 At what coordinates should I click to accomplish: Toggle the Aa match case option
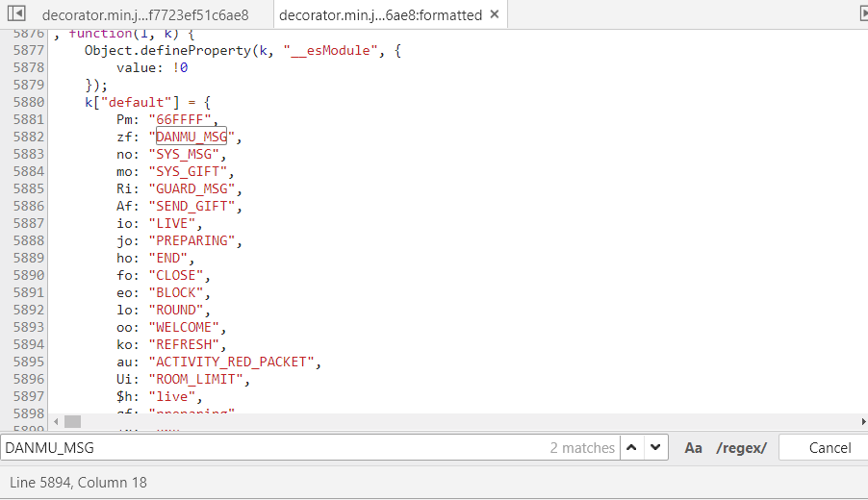pyautogui.click(x=693, y=448)
